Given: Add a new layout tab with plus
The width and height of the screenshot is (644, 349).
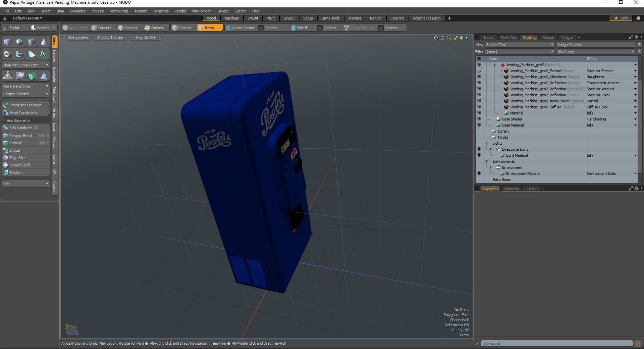Looking at the screenshot, I should pos(450,18).
